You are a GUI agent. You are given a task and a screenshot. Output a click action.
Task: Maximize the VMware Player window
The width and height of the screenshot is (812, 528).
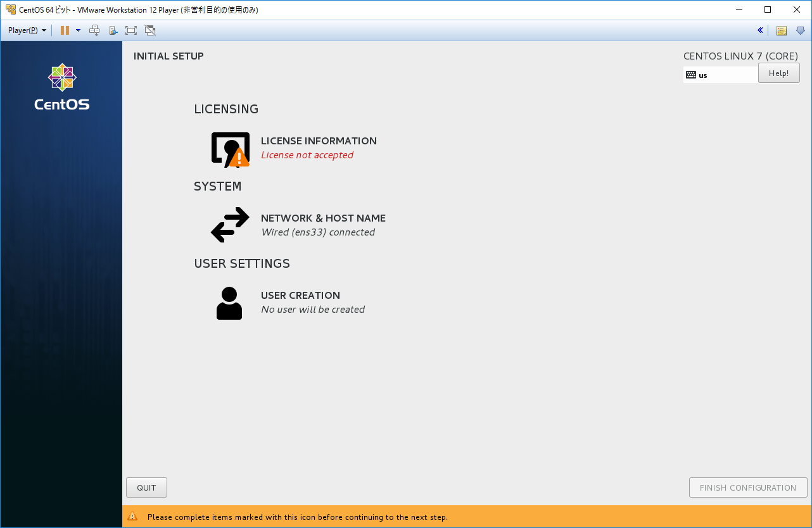[767, 9]
